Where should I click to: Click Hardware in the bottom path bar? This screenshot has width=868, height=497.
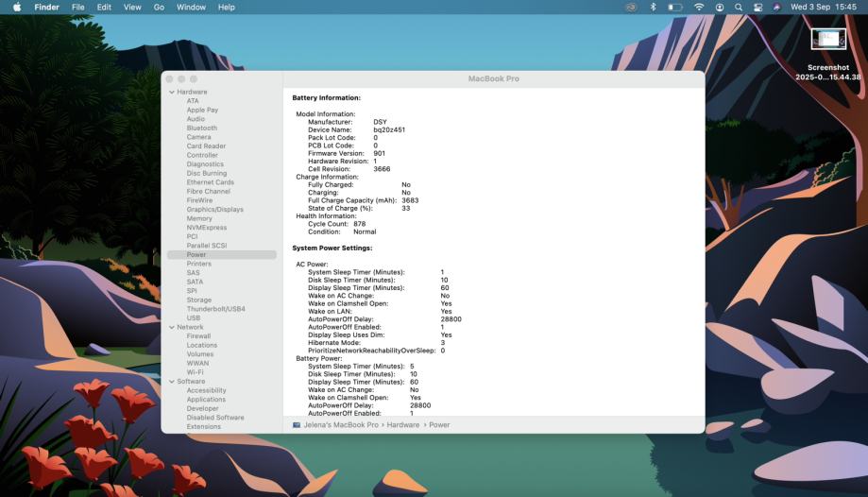click(x=402, y=425)
